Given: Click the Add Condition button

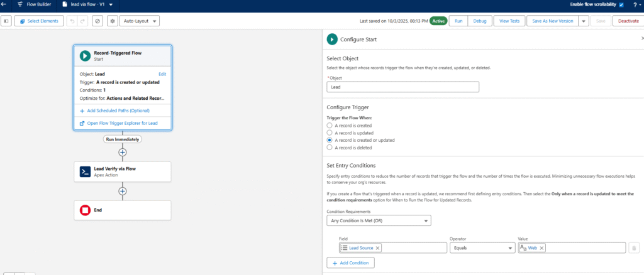Looking at the screenshot, I should (x=351, y=262).
